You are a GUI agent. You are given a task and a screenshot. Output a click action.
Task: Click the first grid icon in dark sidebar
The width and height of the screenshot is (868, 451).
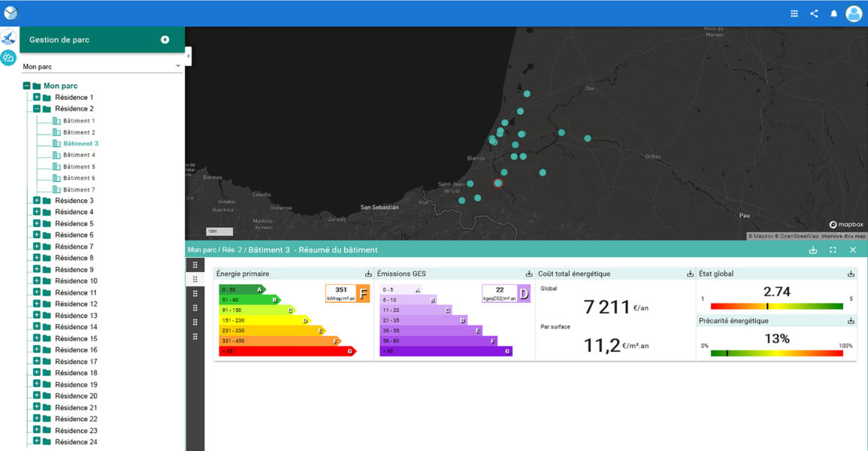pyautogui.click(x=195, y=265)
